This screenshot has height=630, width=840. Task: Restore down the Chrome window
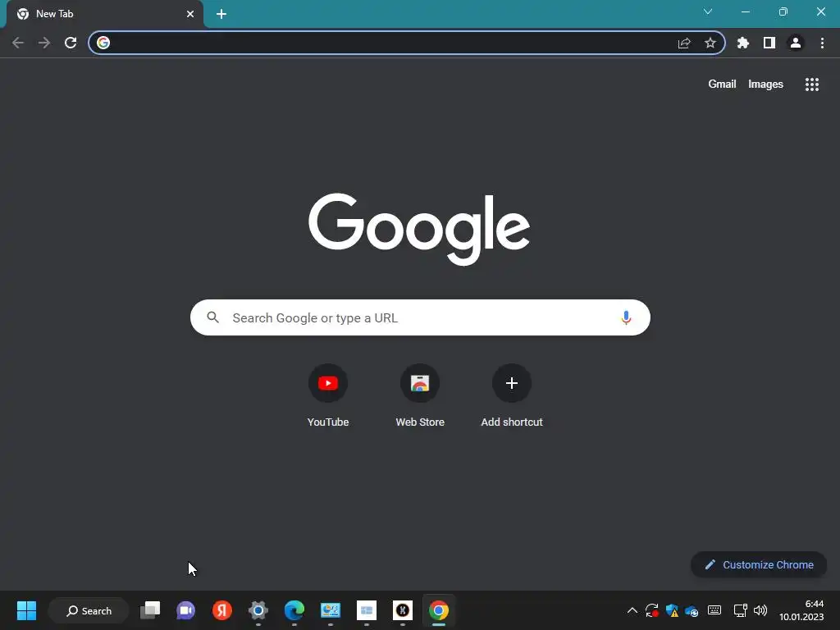click(783, 11)
